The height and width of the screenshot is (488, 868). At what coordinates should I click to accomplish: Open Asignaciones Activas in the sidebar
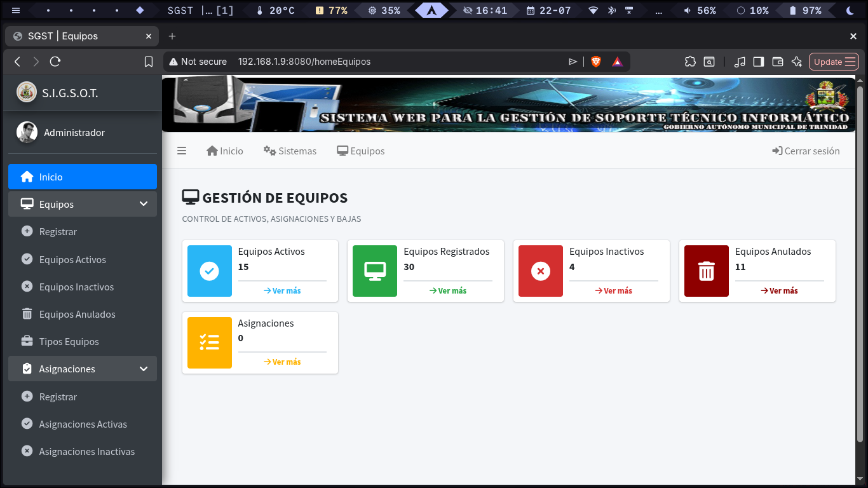(83, 424)
